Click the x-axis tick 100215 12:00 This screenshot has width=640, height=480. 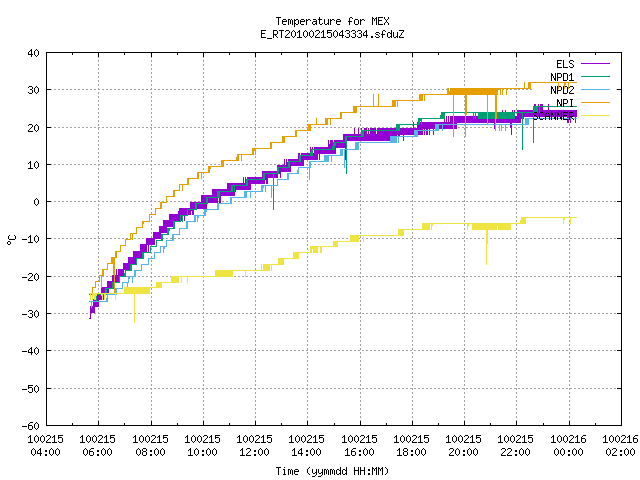255,446
